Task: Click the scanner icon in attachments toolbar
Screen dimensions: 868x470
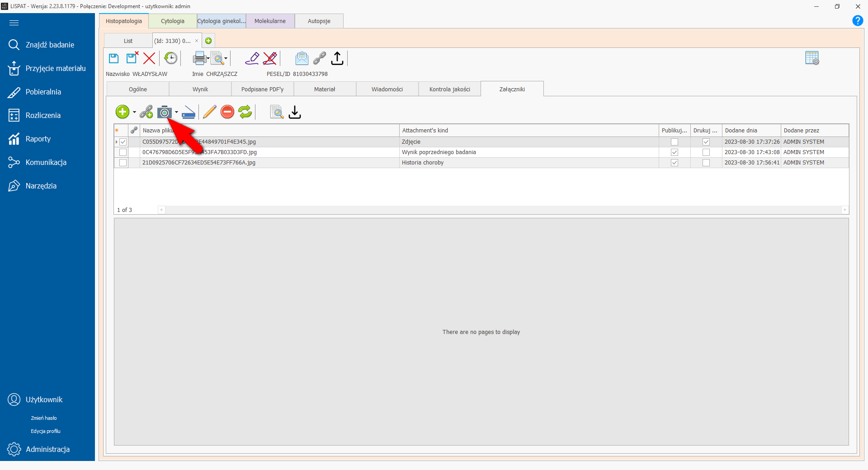Action: [x=188, y=113]
